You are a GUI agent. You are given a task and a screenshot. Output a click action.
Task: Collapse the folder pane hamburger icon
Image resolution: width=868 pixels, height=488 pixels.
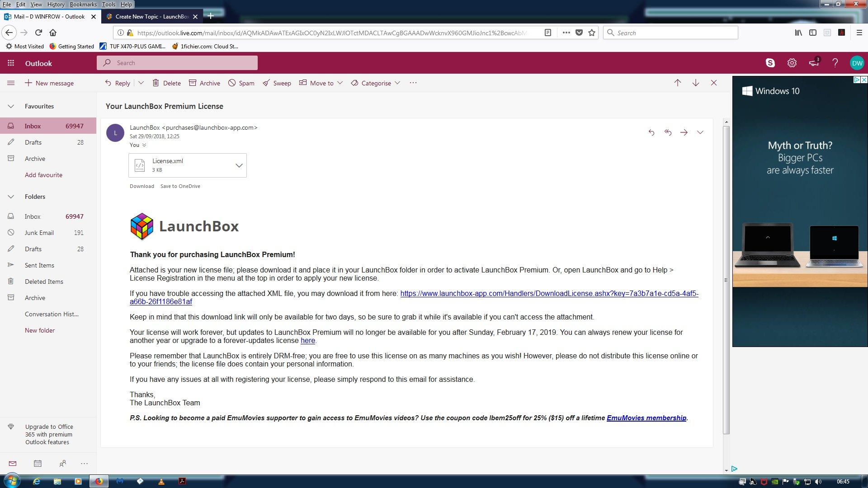coord(11,83)
